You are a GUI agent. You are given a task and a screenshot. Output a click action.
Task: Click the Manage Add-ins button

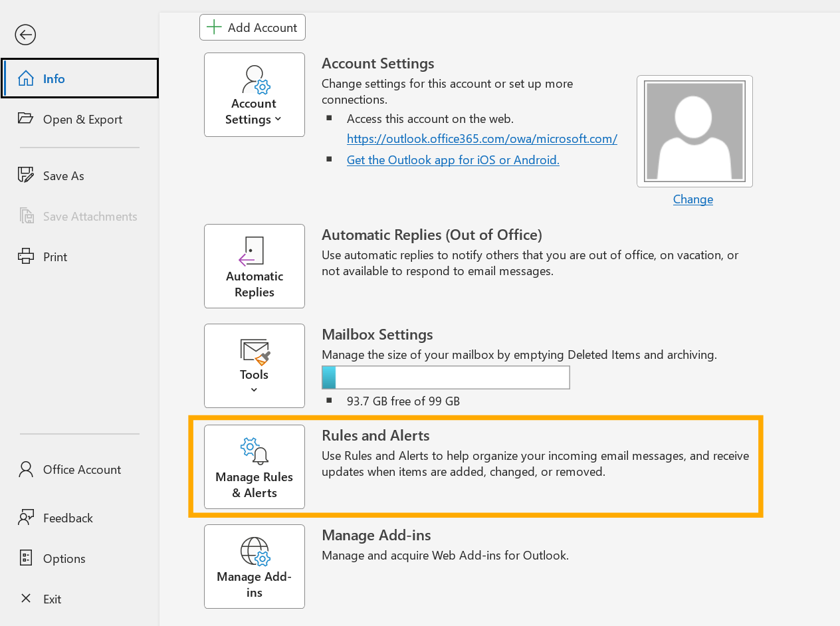click(x=255, y=566)
